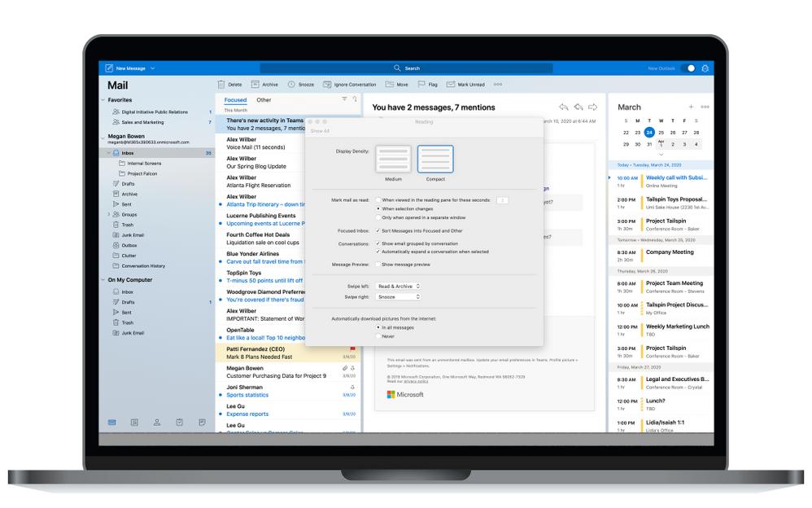Viewport: 812px width, 508px height.
Task: Click the Search field in the title bar
Action: click(407, 68)
